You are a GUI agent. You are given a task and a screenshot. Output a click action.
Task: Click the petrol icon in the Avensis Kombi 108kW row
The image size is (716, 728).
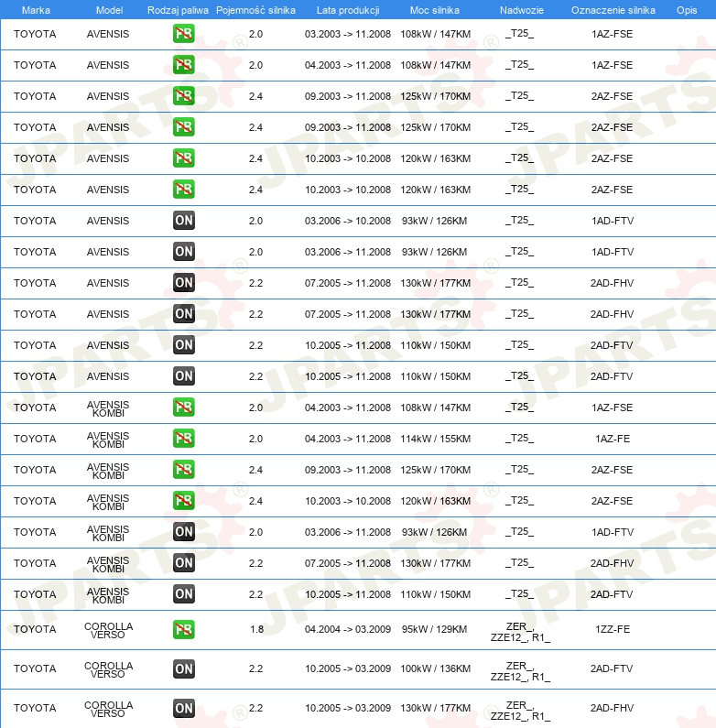click(x=183, y=407)
